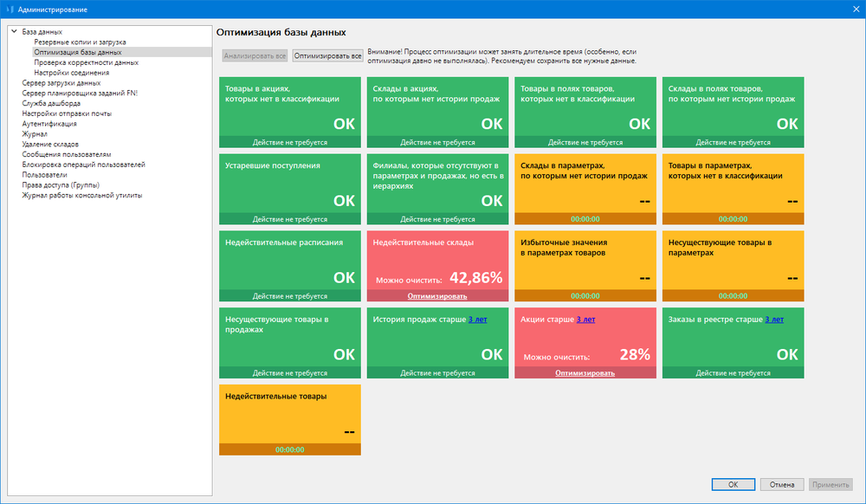Change years link in История продаж старше
Viewport: 866px width, 504px height.
[477, 320]
